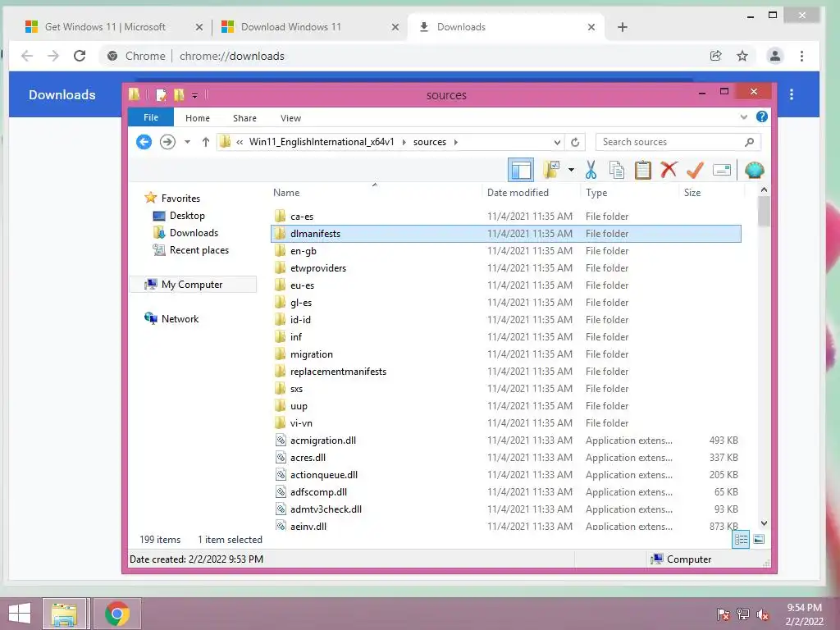The width and height of the screenshot is (840, 630).
Task: Expand the sources breadcrumb arrow
Action: click(x=456, y=142)
